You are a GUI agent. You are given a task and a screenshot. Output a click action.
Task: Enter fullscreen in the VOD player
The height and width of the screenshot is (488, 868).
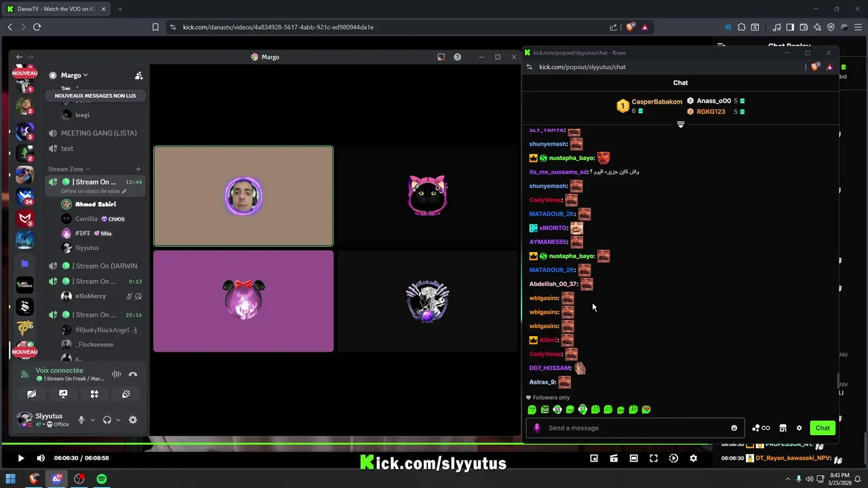[x=654, y=458]
